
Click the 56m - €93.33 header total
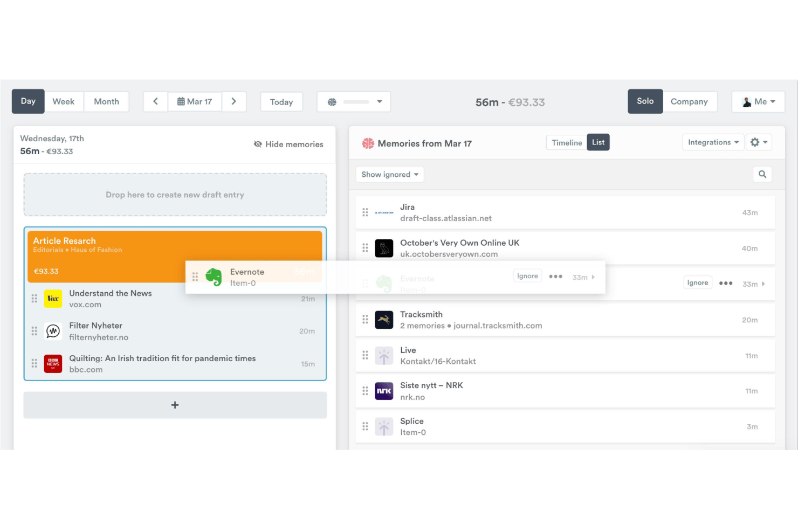coord(510,102)
